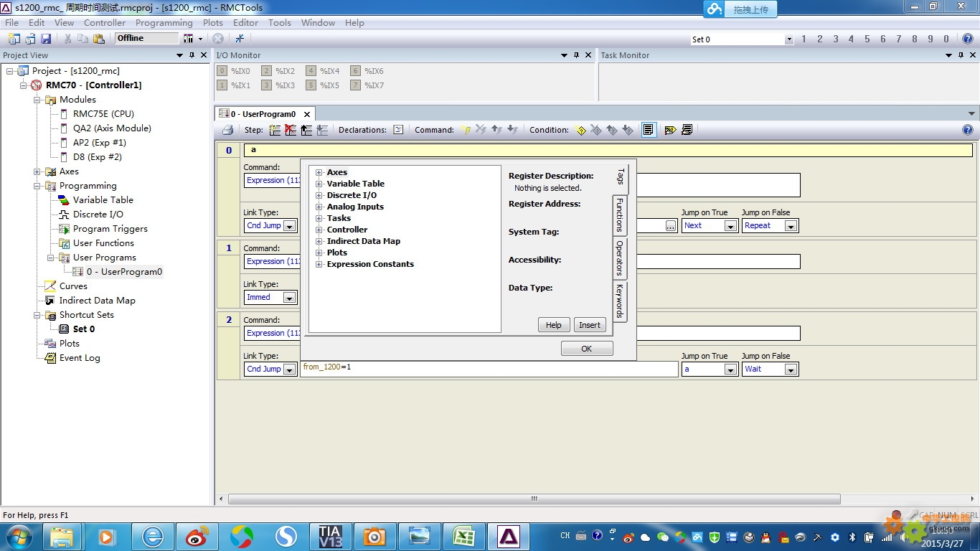Screen dimensions: 980x551
Task: Click the blue axis tool icon in the main toolbar
Action: pos(240,39)
